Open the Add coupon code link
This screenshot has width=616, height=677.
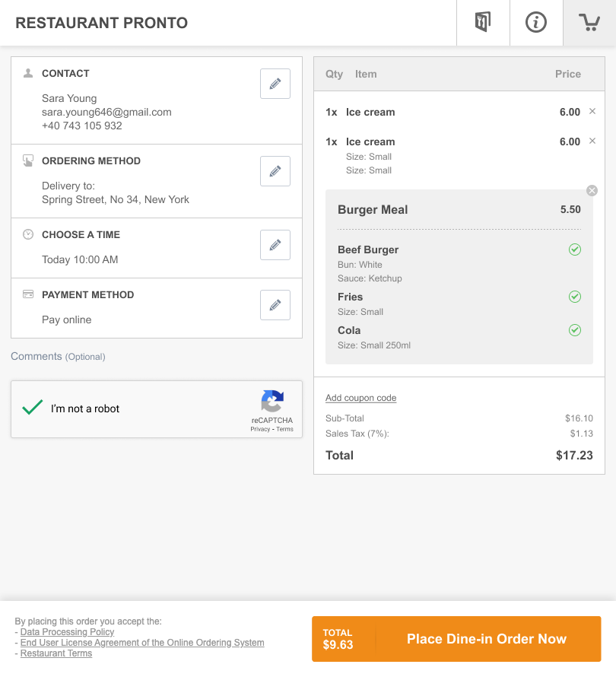point(361,398)
